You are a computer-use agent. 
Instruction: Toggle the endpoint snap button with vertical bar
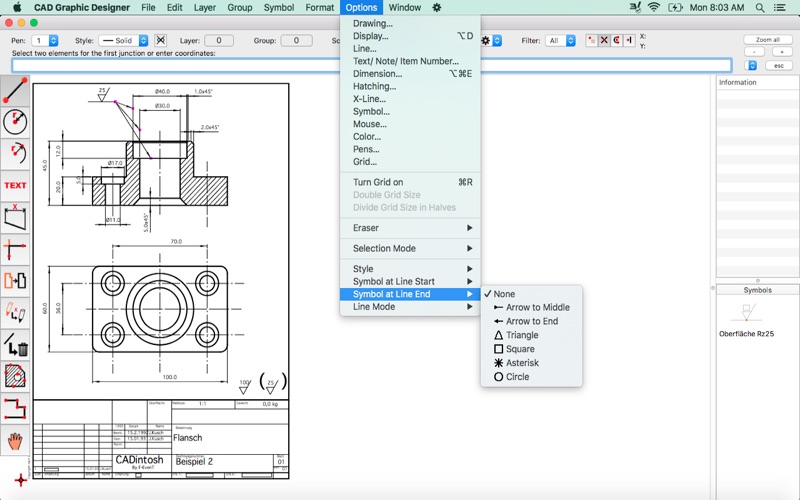[x=629, y=40]
